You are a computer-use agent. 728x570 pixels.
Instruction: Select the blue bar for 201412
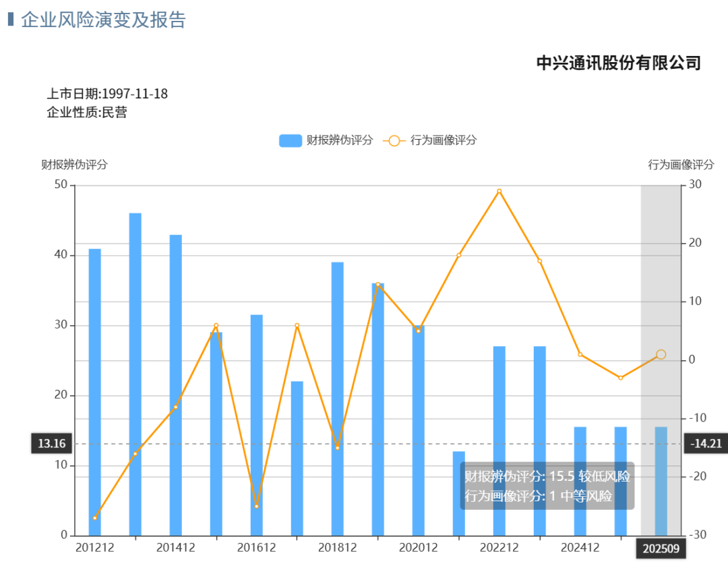tap(175, 385)
